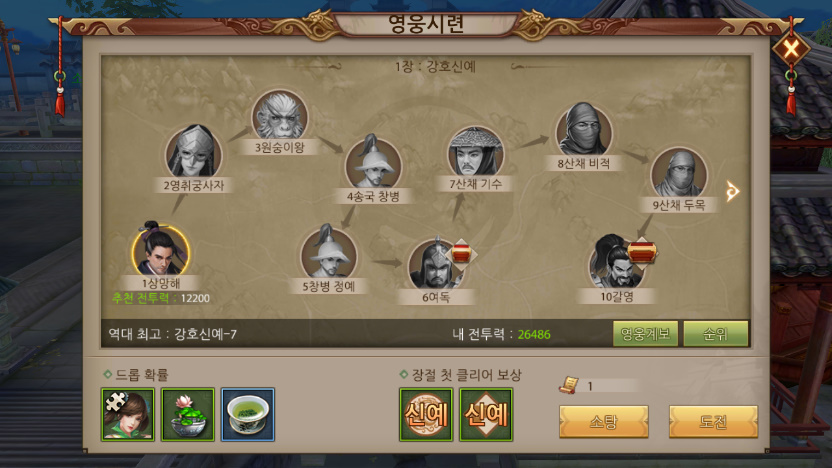Open the 영웅계보 hero genealogy button
This screenshot has height=468, width=832.
pyautogui.click(x=645, y=334)
